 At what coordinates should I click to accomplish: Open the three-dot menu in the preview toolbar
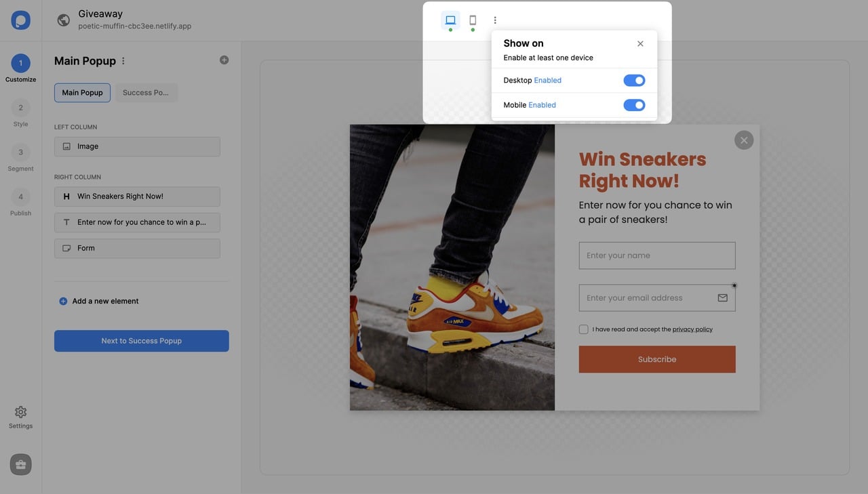point(494,20)
